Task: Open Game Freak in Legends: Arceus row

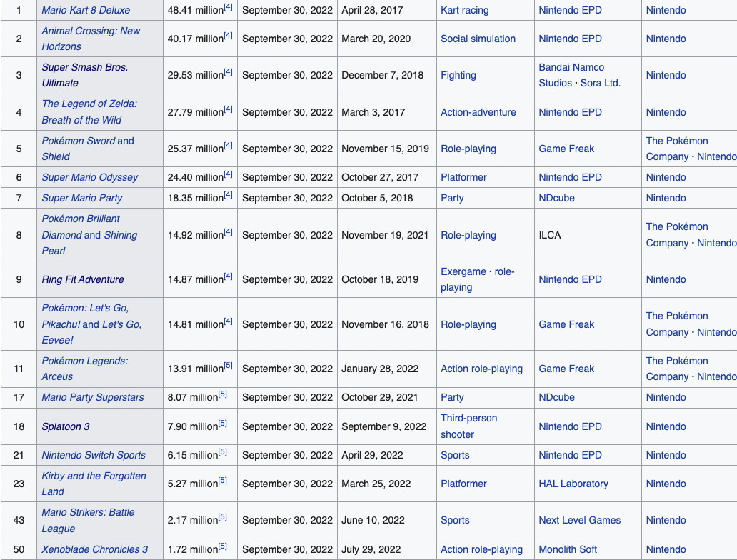Action: pyautogui.click(x=566, y=369)
